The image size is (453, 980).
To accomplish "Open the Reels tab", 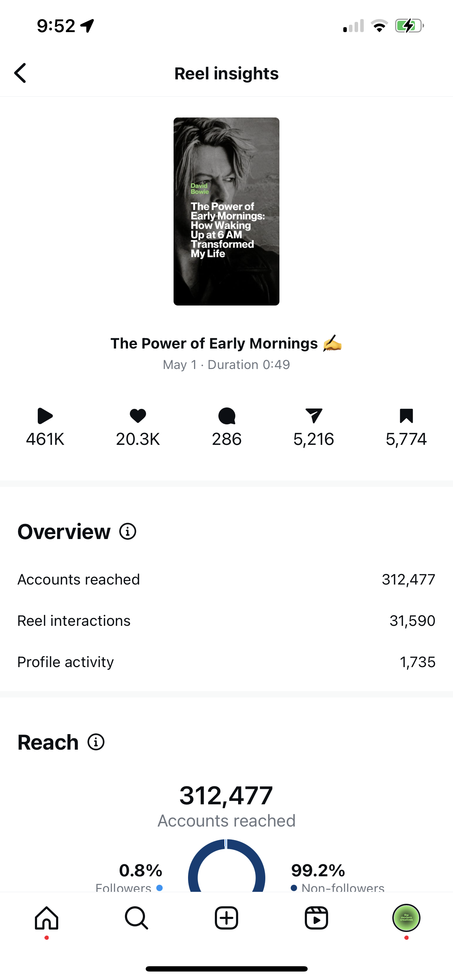I will pos(316,918).
